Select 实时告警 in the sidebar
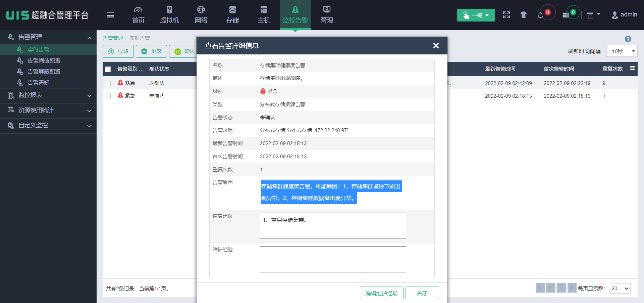The height and width of the screenshot is (303, 644). click(x=48, y=50)
